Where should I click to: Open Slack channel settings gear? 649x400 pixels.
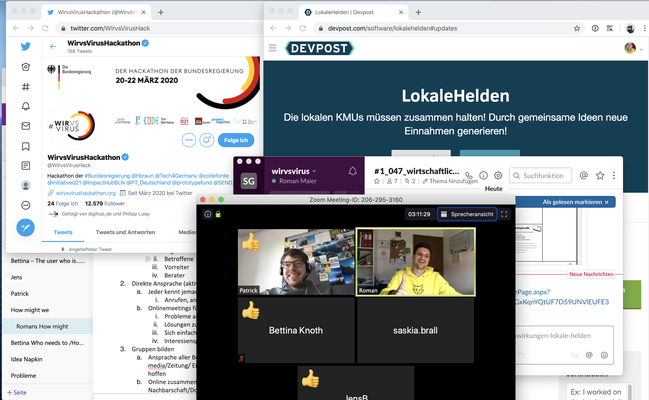(x=498, y=176)
